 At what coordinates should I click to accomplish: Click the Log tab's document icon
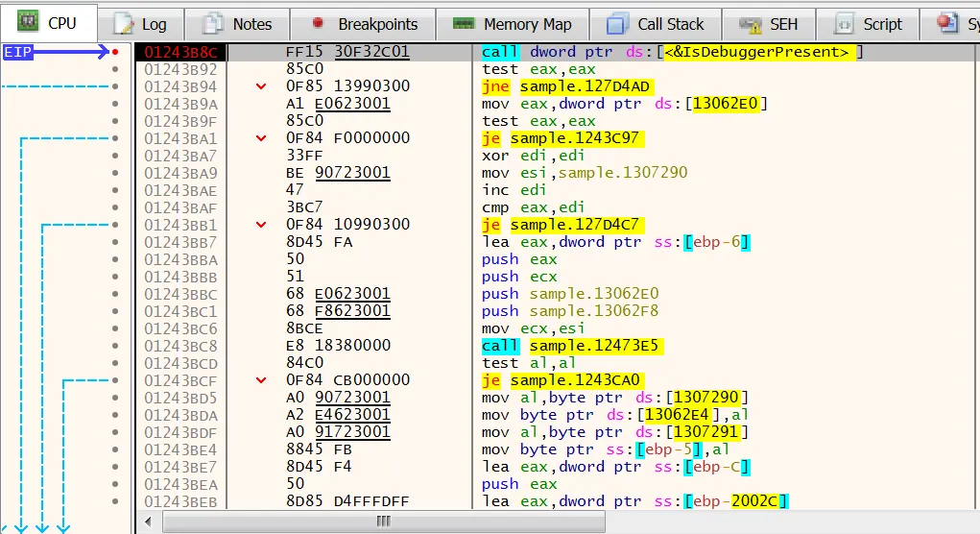124,24
